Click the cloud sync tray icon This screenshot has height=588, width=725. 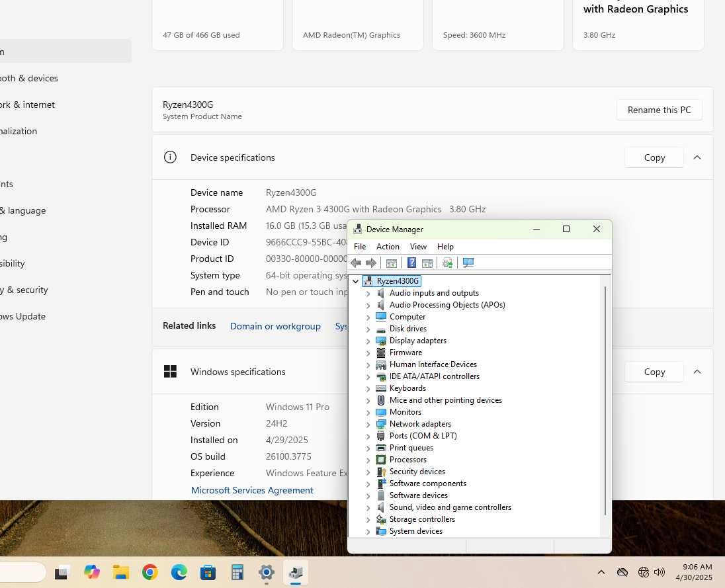622,572
